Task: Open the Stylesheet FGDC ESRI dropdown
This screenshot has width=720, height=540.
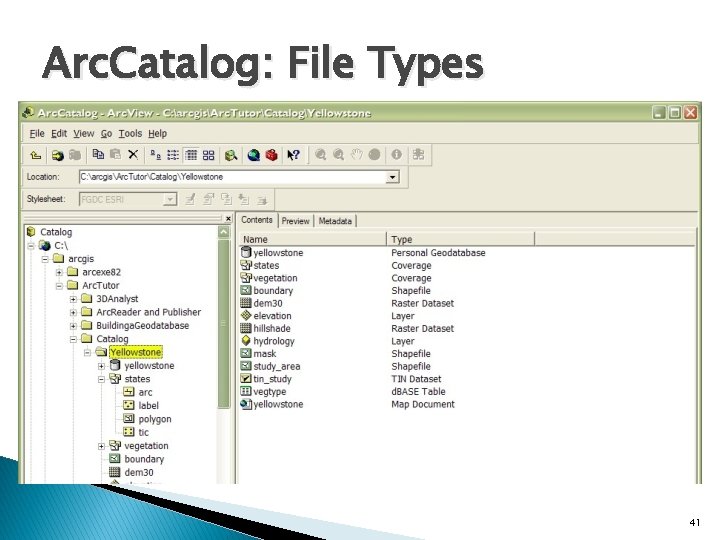Action: 170,199
